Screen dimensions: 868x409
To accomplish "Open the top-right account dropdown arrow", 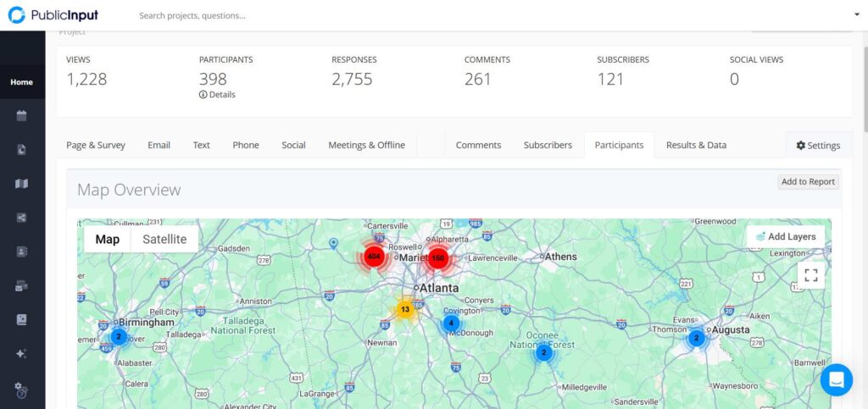I will 856,15.
